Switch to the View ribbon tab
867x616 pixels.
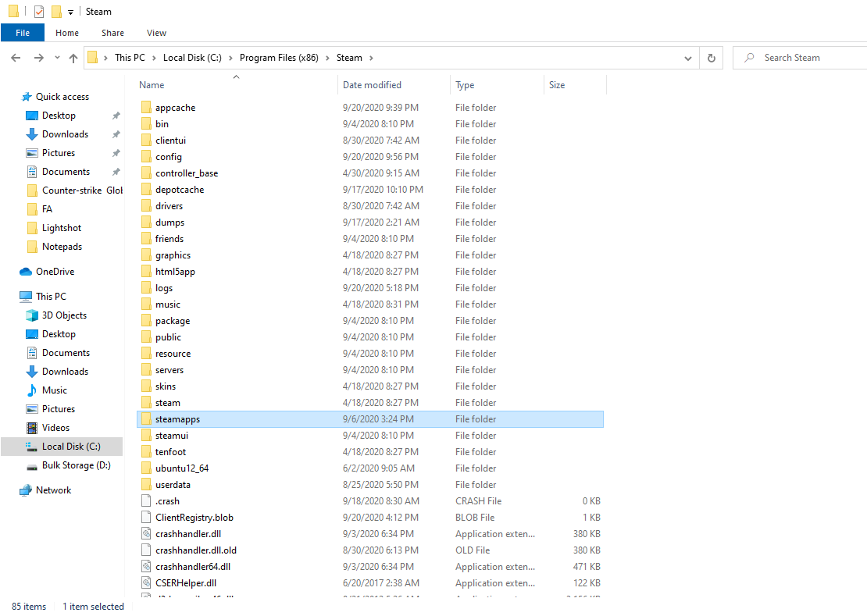[156, 33]
